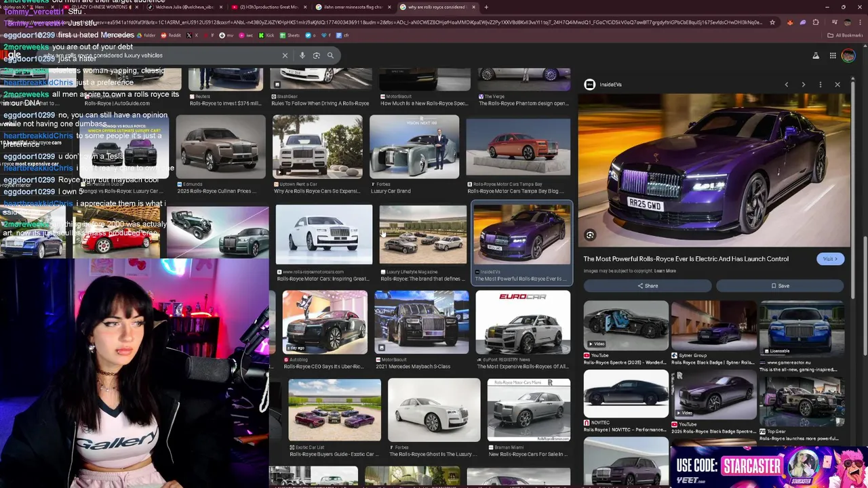This screenshot has height=488, width=868.
Task: Go to next image in preview panel
Action: pyautogui.click(x=804, y=85)
